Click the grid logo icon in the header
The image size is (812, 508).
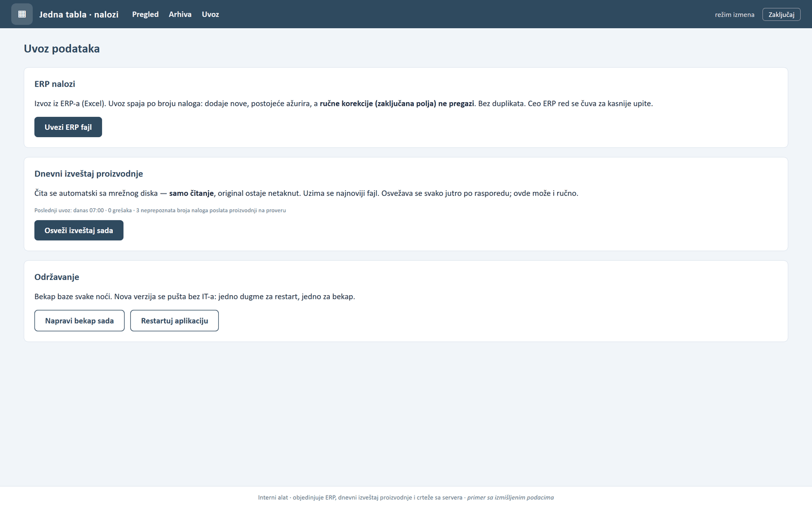click(22, 14)
